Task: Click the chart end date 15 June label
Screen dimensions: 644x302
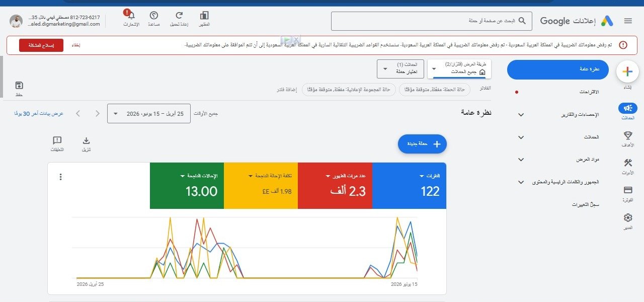Action: 405,284
